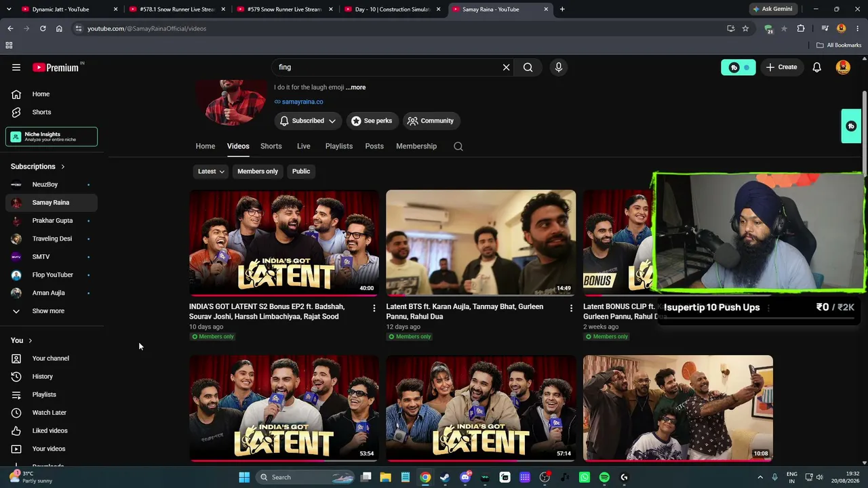Switch to the Shorts tab
This screenshot has height=488, width=868.
pyautogui.click(x=271, y=146)
